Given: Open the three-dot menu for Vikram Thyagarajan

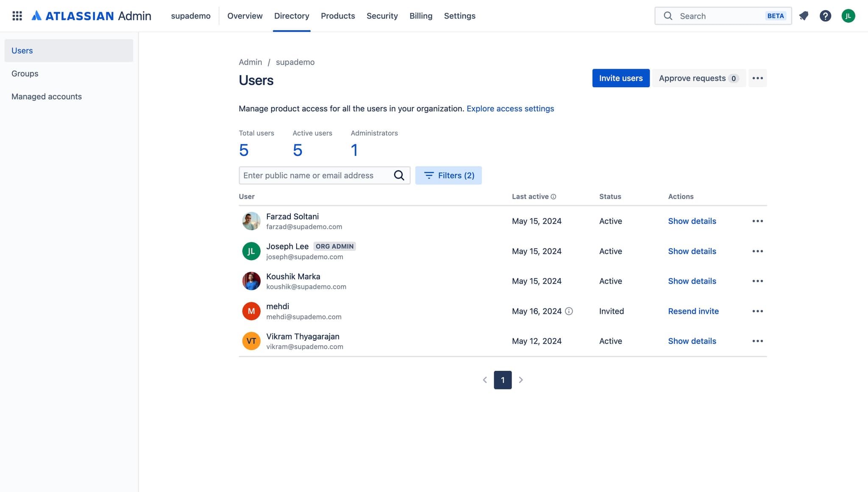Looking at the screenshot, I should tap(757, 341).
